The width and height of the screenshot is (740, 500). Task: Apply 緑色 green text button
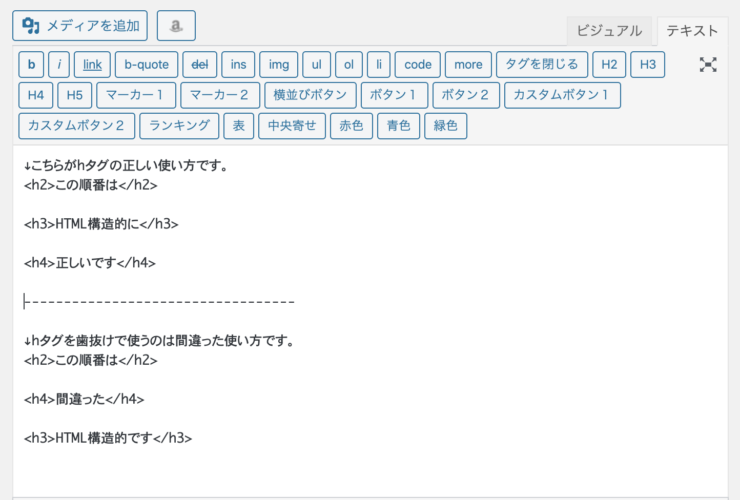click(x=446, y=126)
